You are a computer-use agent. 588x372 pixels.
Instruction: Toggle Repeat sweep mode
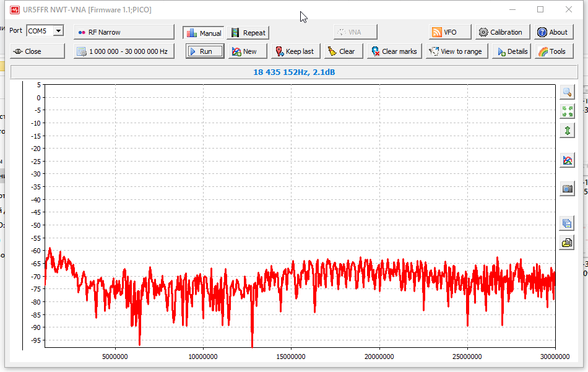[x=248, y=33]
